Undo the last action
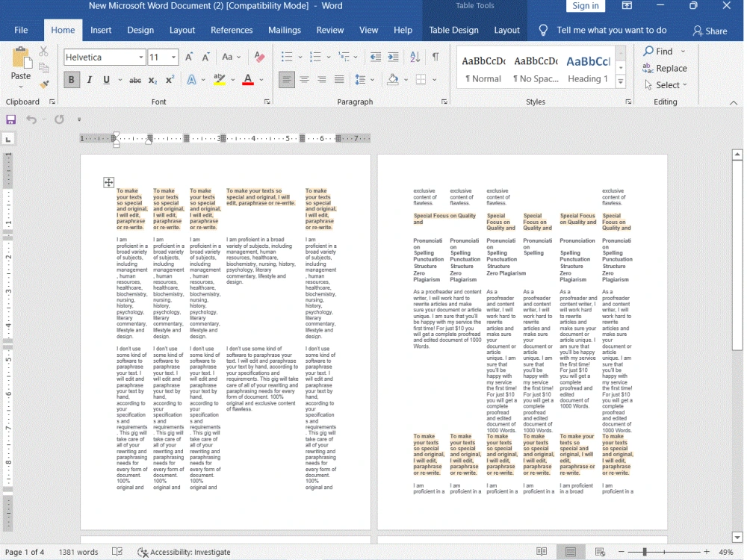This screenshot has width=747, height=560. (31, 119)
